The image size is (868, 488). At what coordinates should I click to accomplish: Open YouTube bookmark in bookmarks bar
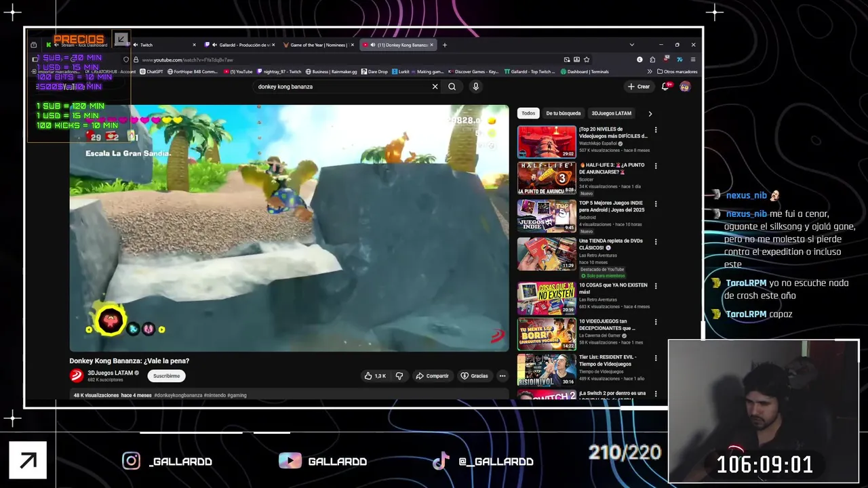click(238, 71)
